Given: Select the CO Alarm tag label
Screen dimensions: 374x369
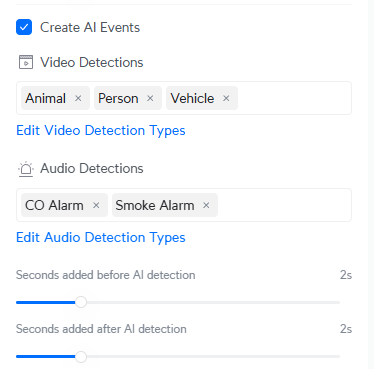Looking at the screenshot, I should coord(54,205).
